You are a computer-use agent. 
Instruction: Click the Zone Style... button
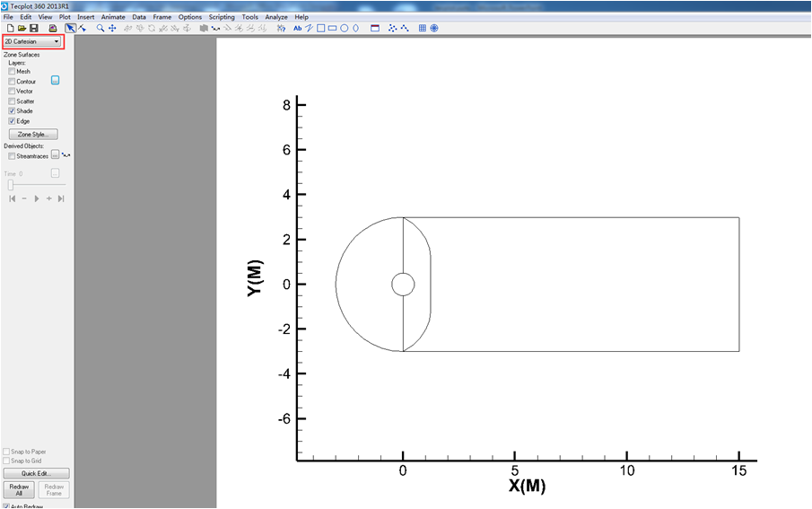point(33,135)
